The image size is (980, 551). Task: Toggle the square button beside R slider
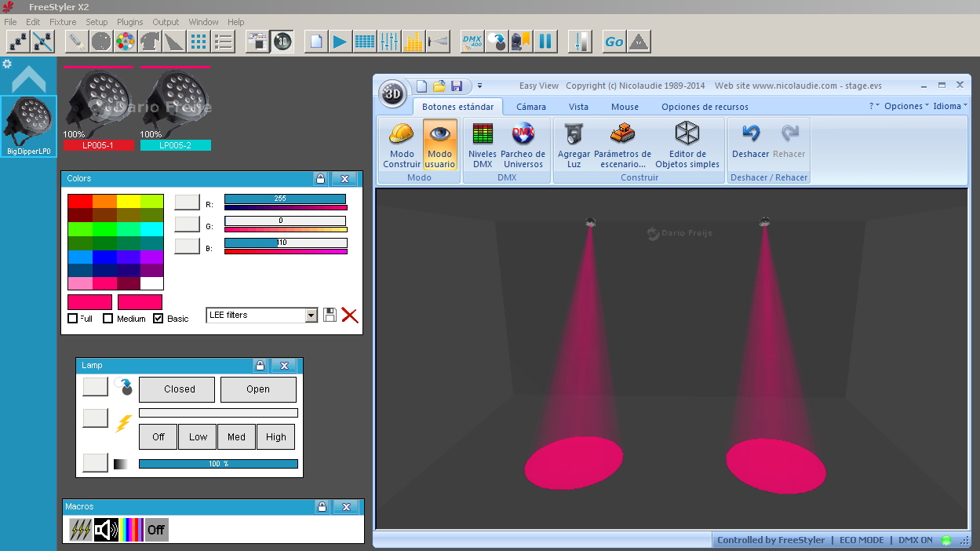tap(187, 203)
